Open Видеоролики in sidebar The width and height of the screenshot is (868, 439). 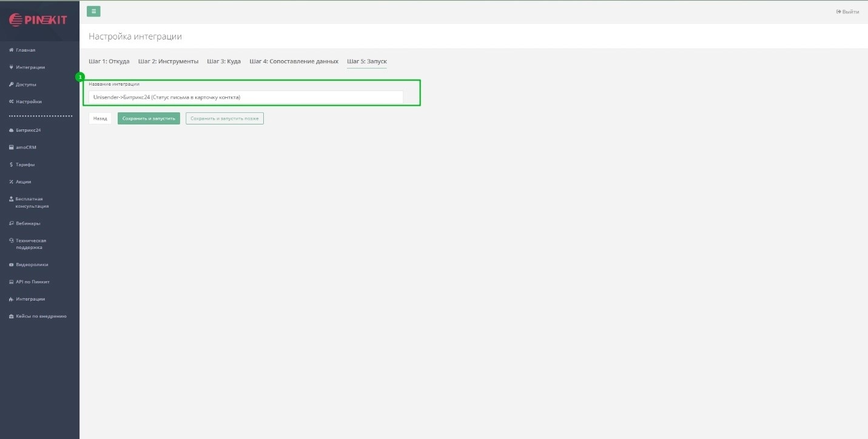(x=32, y=265)
